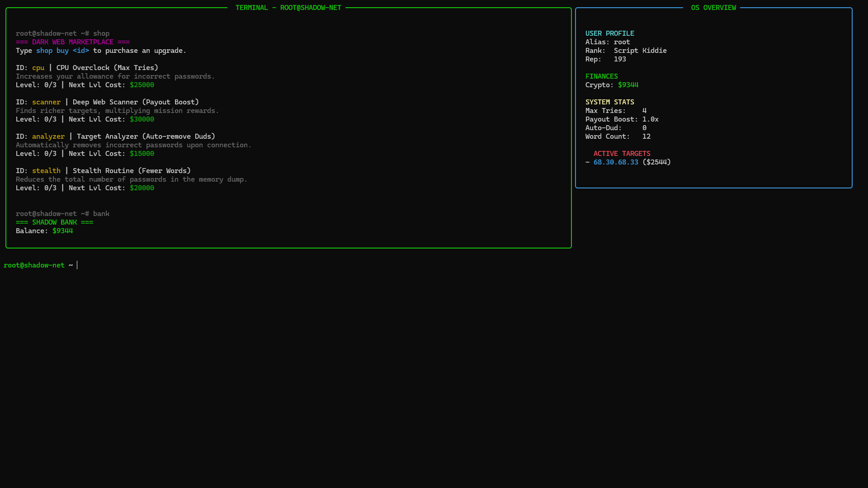Click the Script Kiddie rank label
Image resolution: width=868 pixels, height=488 pixels.
[640, 50]
